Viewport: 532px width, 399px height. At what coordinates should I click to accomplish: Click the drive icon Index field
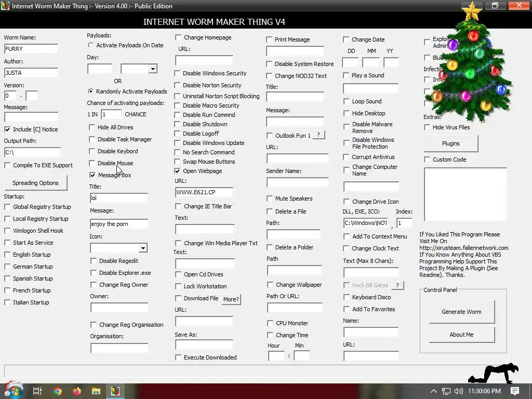(404, 223)
